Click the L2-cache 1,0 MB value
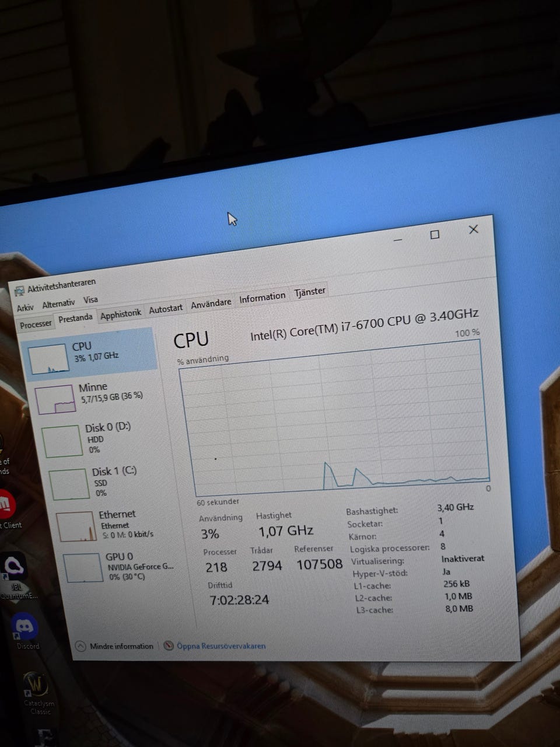 pyautogui.click(x=458, y=596)
